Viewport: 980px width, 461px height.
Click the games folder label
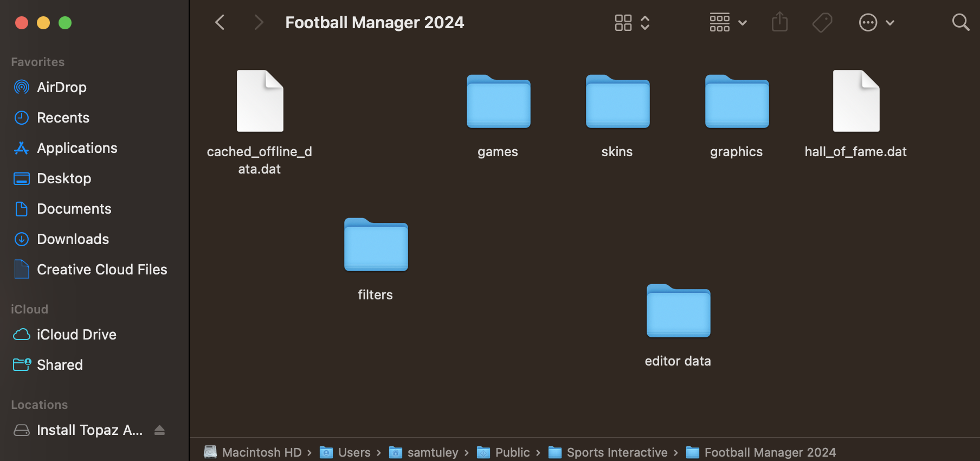pos(498,152)
